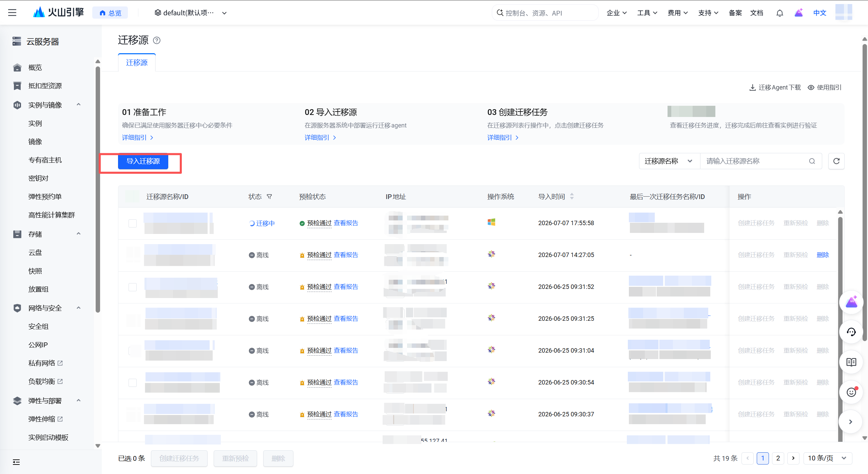868x474 pixels.
Task: Open the hamburger menu icon
Action: point(12,13)
